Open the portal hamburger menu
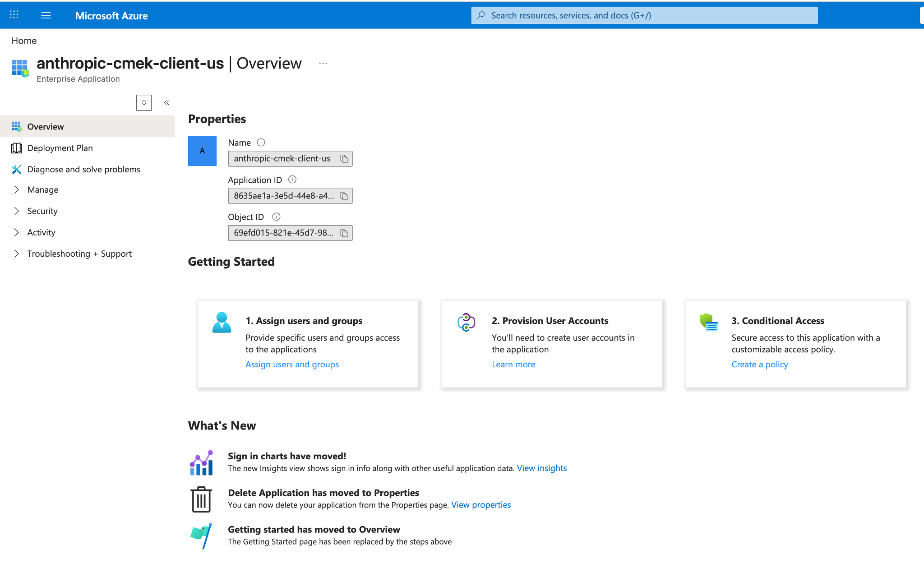This screenshot has height=564, width=924. click(x=46, y=15)
